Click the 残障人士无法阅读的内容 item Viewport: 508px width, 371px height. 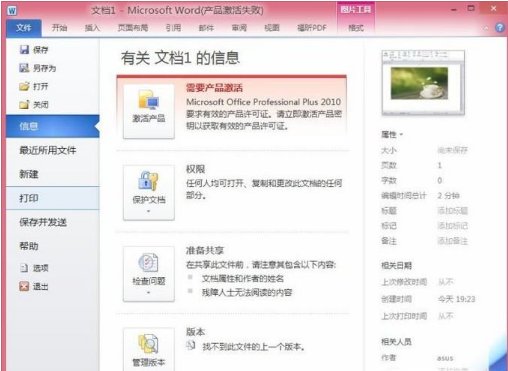point(247,293)
